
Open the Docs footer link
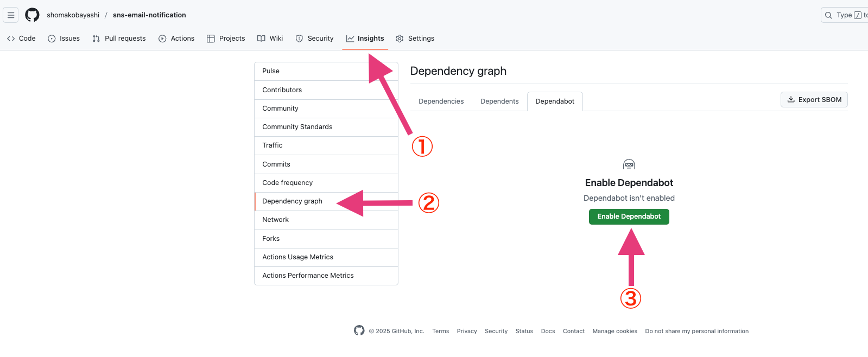click(x=548, y=331)
